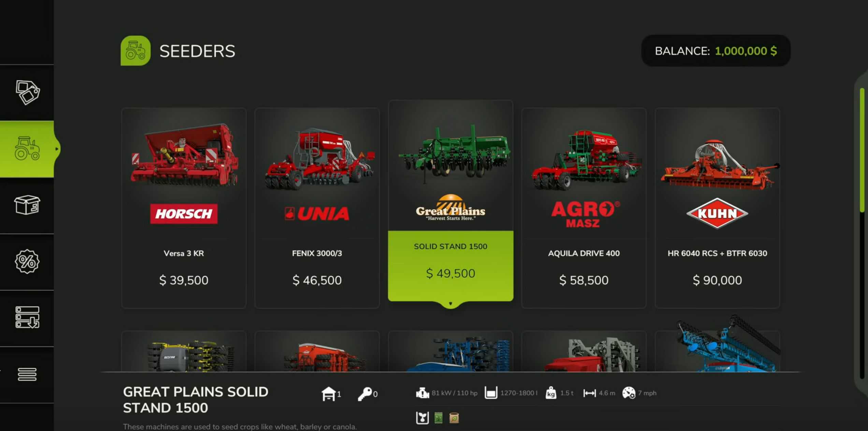Click the $ 49,500 Solid Stand 1500 price
Image resolution: width=868 pixels, height=431 pixels.
point(450,273)
